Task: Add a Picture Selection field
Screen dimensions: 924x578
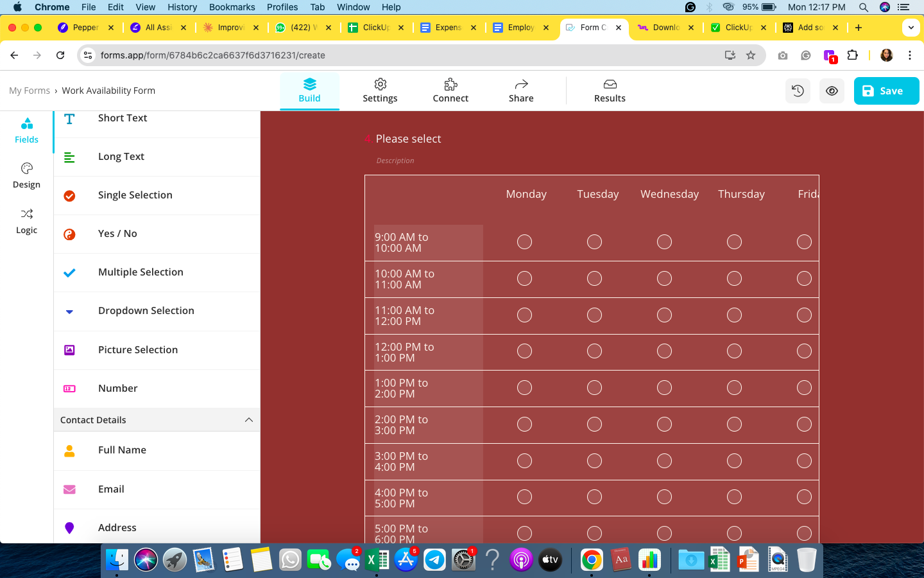Action: 137,349
